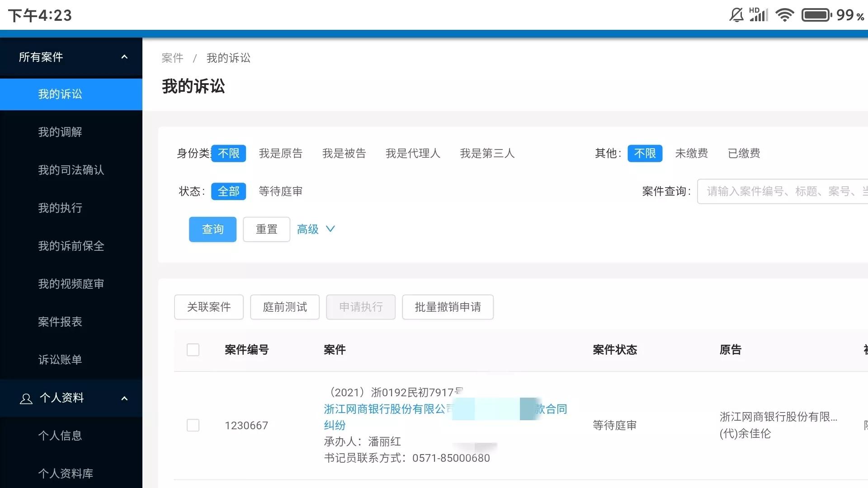Filter status by 等待庭审
This screenshot has width=868, height=488.
point(281,191)
